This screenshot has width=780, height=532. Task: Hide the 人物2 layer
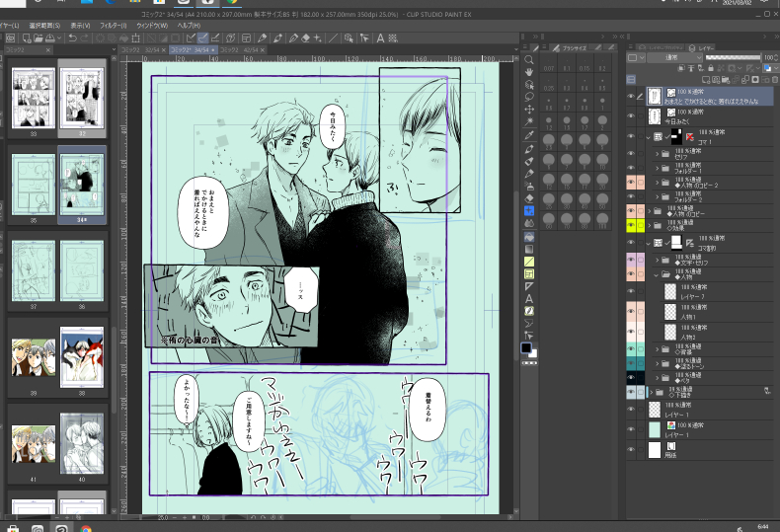(631, 332)
